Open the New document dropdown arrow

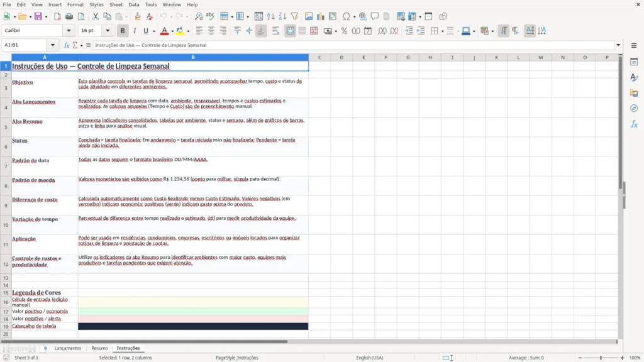(x=14, y=17)
